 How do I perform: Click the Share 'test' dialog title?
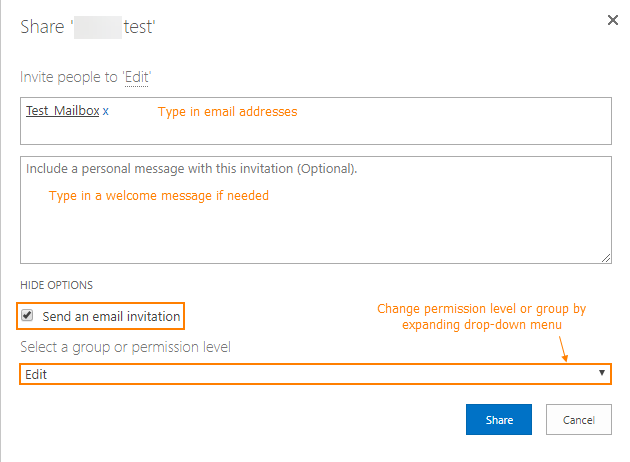pyautogui.click(x=88, y=27)
